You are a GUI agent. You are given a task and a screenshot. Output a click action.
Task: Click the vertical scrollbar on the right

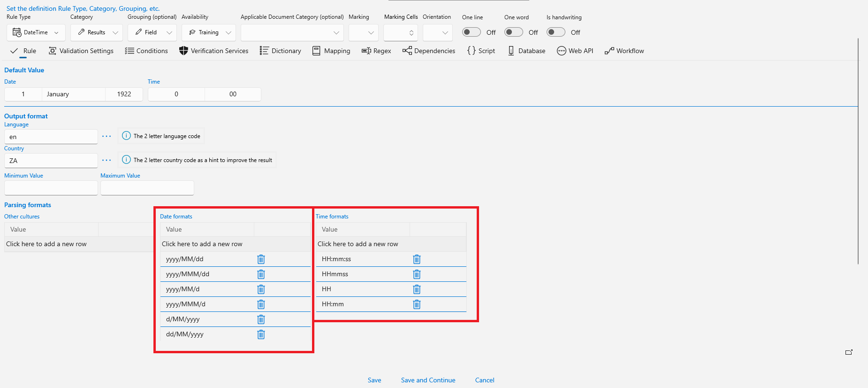pos(858,150)
